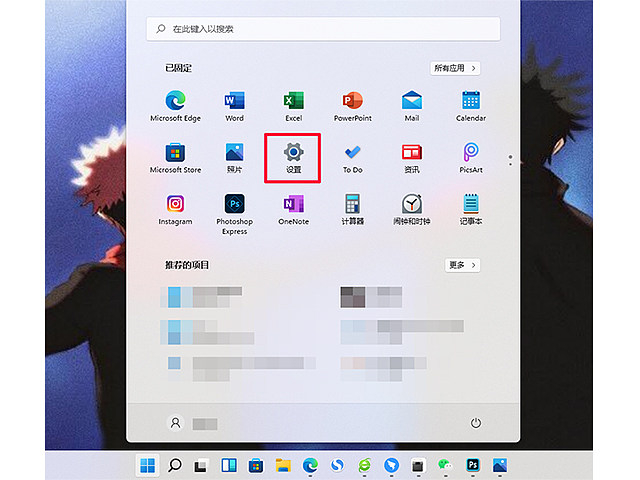Open first recommended item in right column
Image resolution: width=640 pixels, height=480 pixels.
371,297
